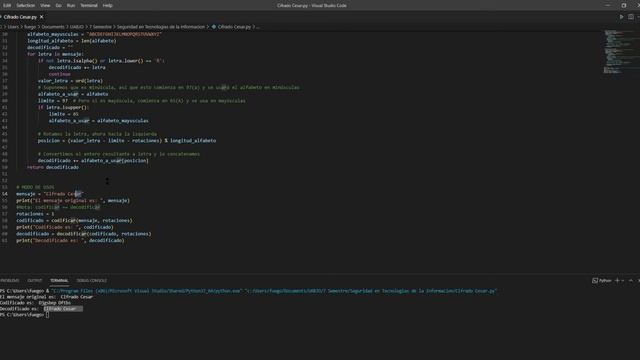Screen dimensions: 640x360
Task: Click 'Codificado es:' line in terminal
Action: point(35,303)
